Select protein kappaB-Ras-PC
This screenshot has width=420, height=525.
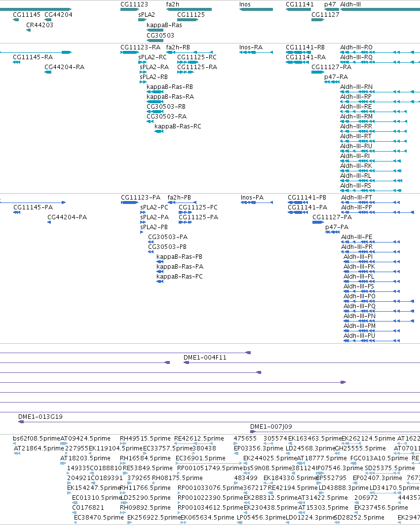(x=179, y=277)
